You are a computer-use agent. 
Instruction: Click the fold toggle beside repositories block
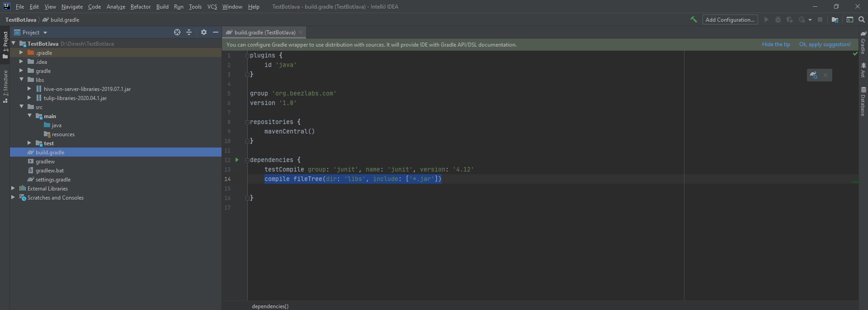[247, 122]
